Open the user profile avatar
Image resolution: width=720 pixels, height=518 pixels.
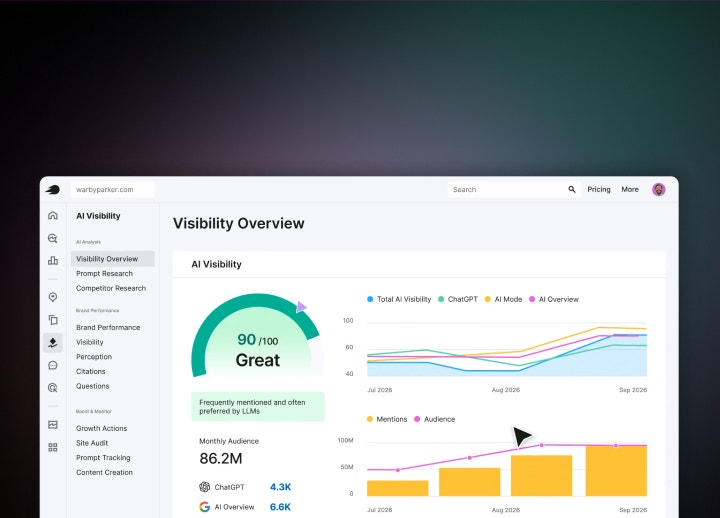pos(658,189)
